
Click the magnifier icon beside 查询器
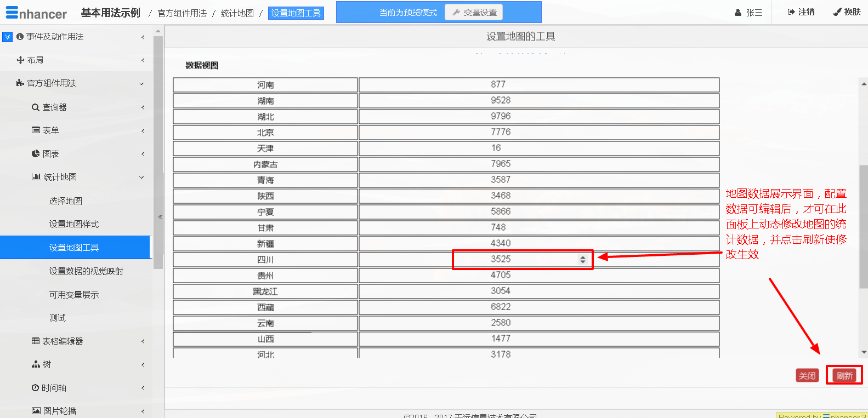point(35,107)
